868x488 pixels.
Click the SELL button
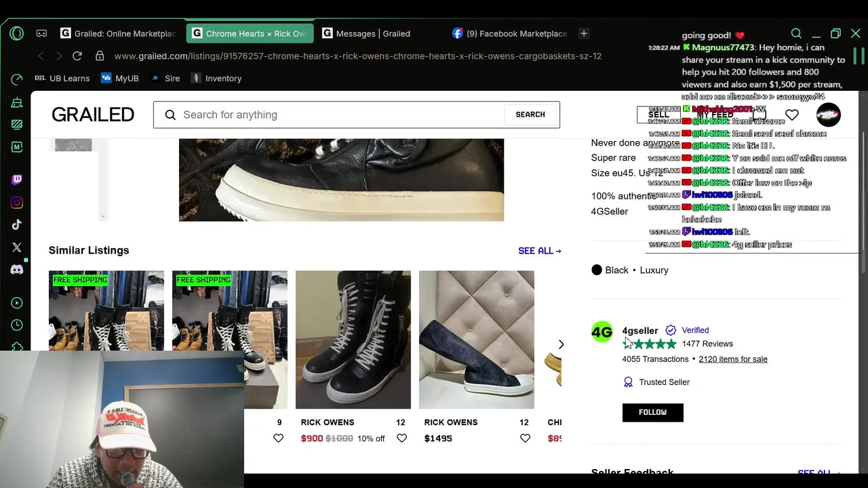point(658,115)
